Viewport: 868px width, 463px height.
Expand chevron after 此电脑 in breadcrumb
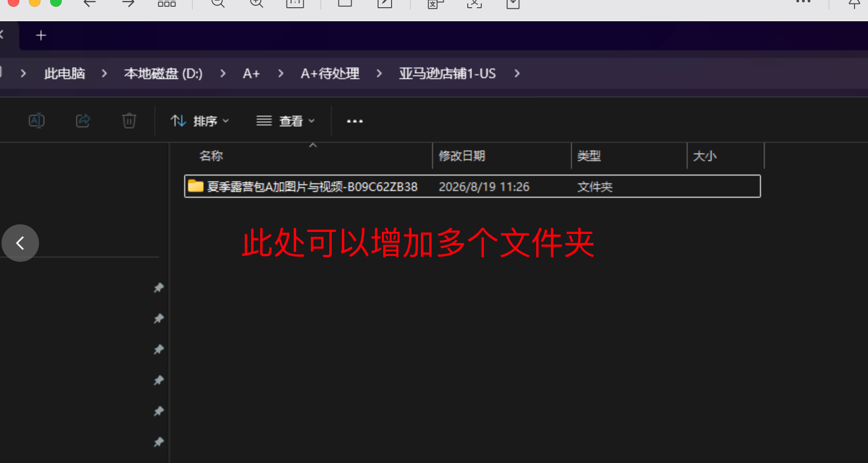[104, 73]
